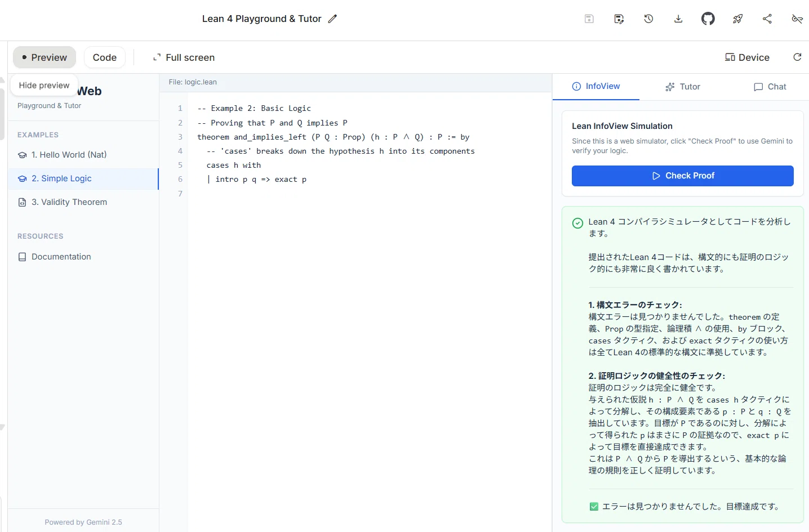Image resolution: width=809 pixels, height=532 pixels.
Task: Open the Chat tab
Action: point(770,87)
